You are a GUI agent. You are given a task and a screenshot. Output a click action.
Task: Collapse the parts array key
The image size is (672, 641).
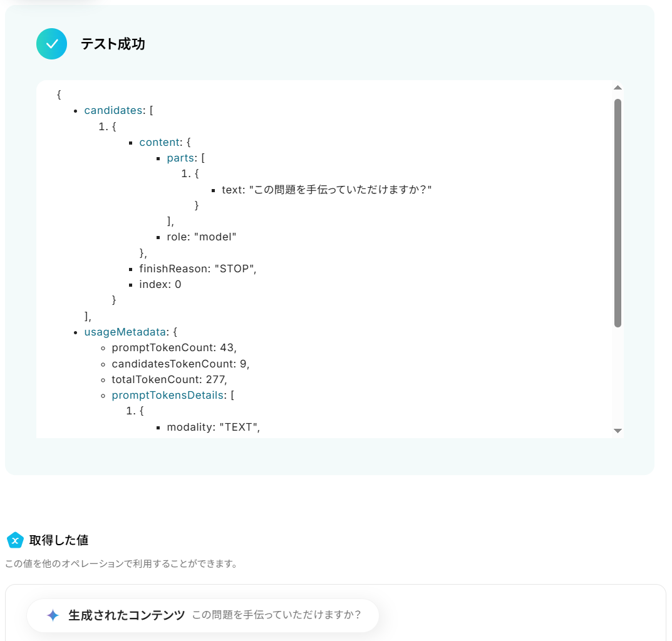tap(180, 158)
